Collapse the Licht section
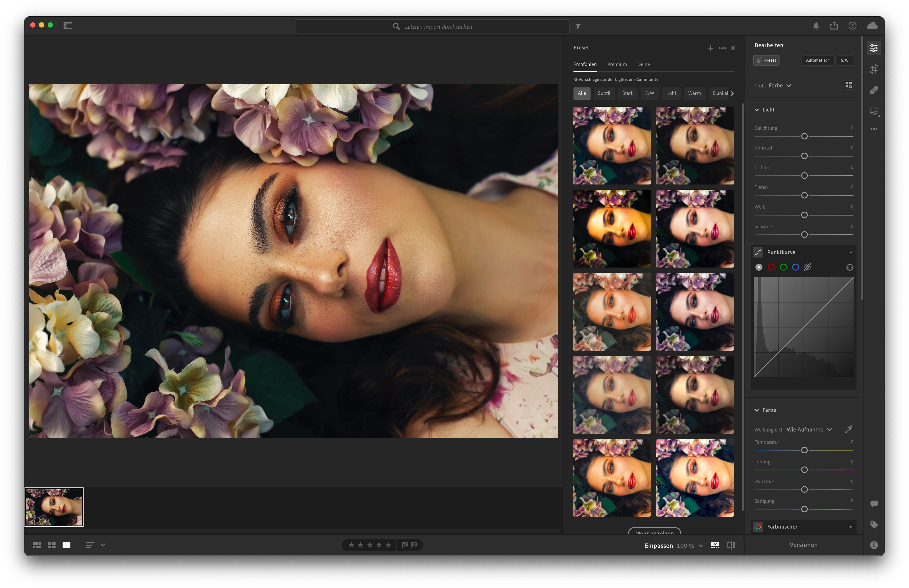Image resolution: width=909 pixels, height=588 pixels. [x=757, y=110]
